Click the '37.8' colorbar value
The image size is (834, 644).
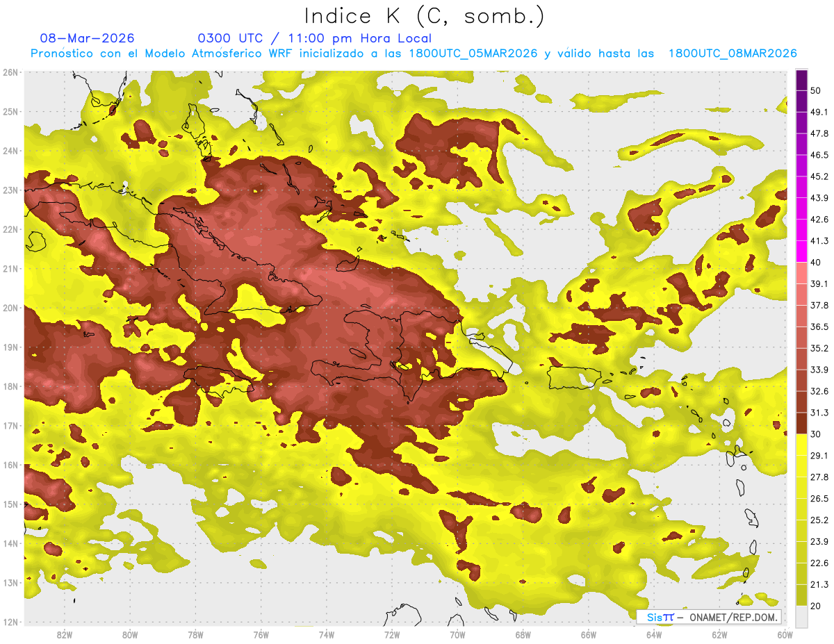tap(819, 306)
